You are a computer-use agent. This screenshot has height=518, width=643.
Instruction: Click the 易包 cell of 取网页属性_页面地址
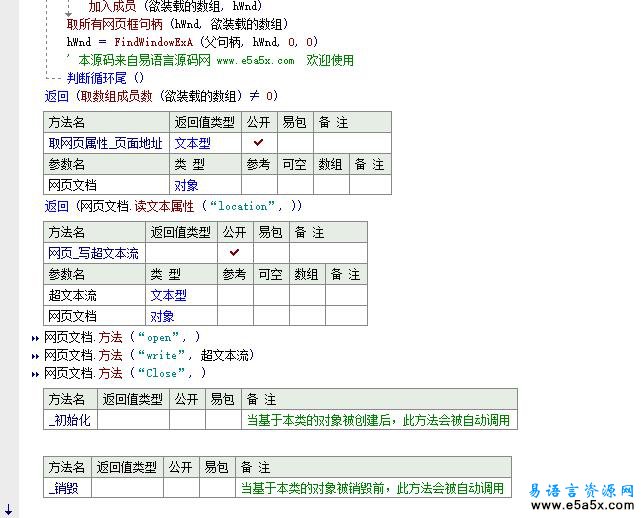(x=295, y=143)
